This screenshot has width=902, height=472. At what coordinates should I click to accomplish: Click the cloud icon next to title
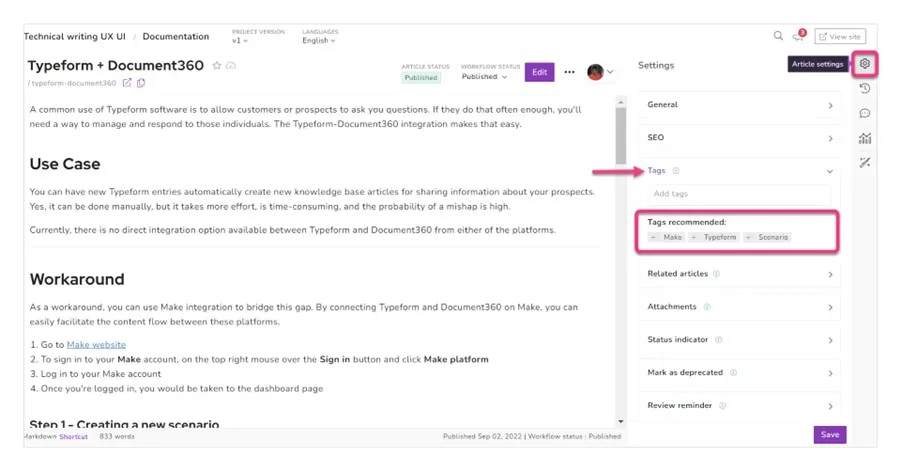[x=231, y=66]
